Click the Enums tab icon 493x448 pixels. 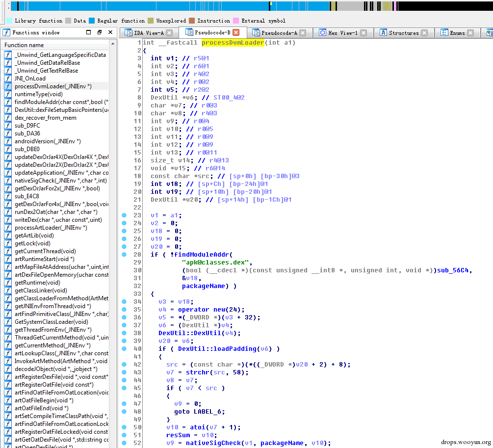[443, 33]
